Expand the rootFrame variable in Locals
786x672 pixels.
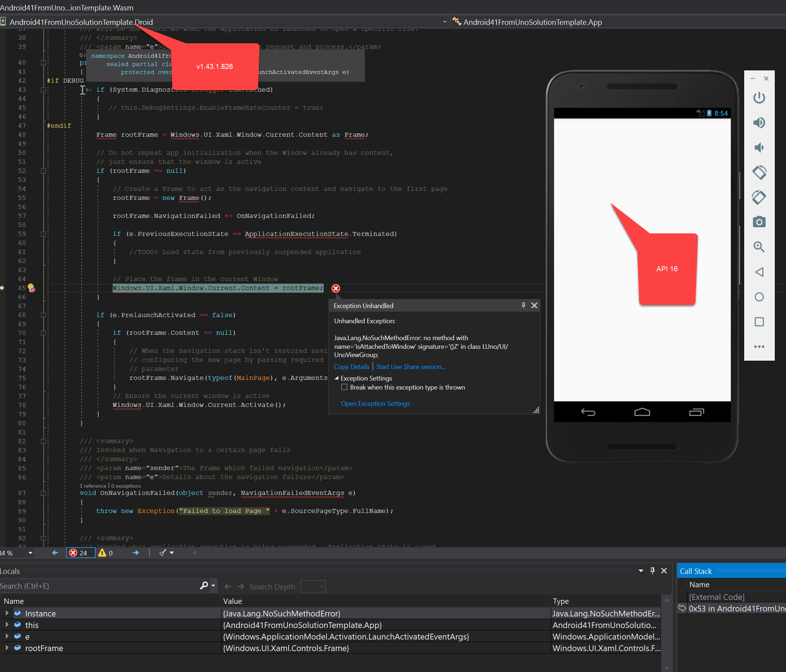6,648
